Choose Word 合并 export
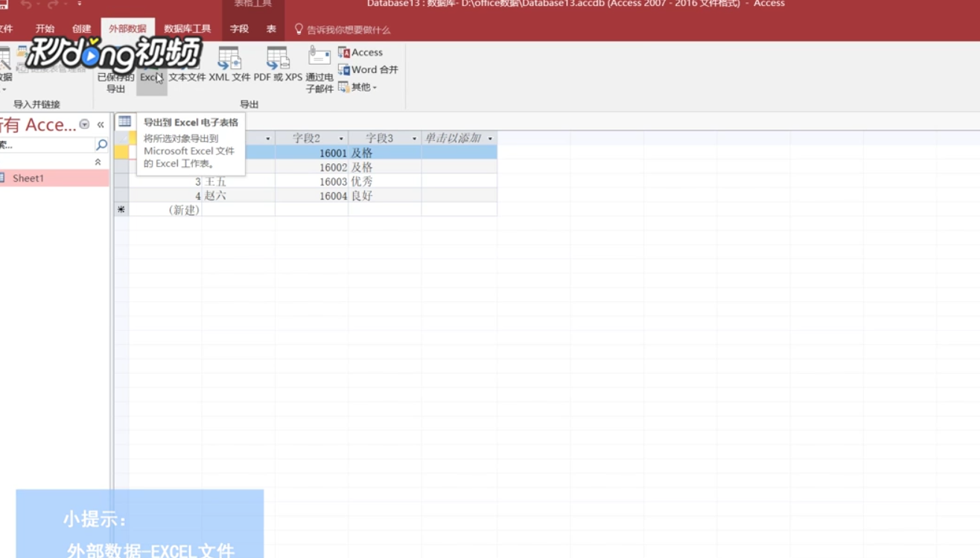 tap(369, 69)
